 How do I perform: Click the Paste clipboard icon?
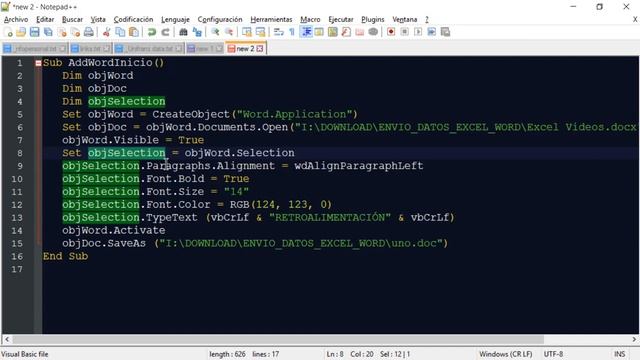(133, 32)
